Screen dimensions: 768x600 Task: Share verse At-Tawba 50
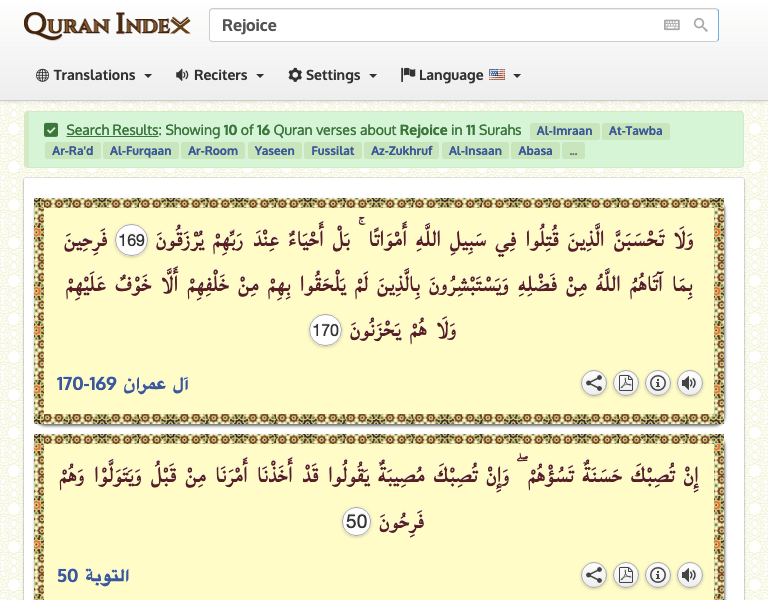[594, 575]
